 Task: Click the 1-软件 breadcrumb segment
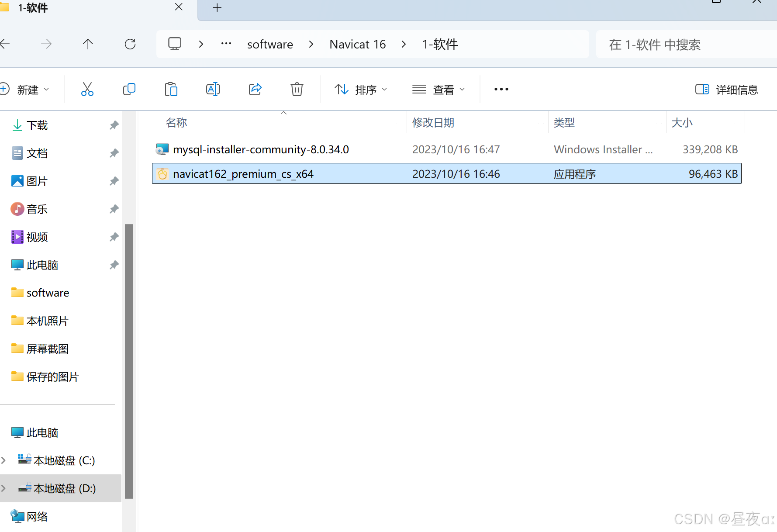(440, 44)
